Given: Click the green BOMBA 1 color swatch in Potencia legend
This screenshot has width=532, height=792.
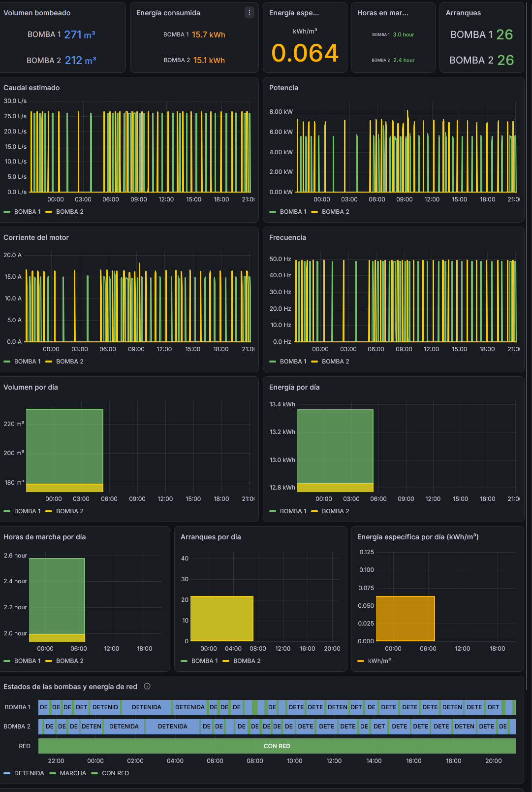Looking at the screenshot, I should pyautogui.click(x=273, y=212).
